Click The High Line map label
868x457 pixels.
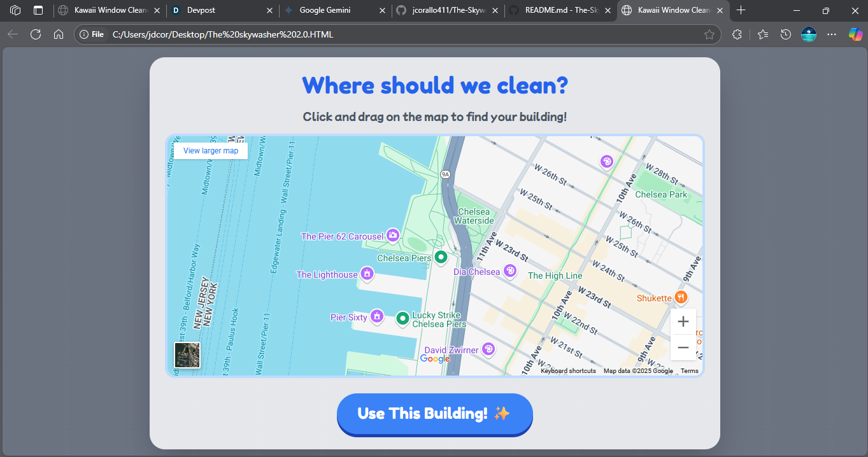pyautogui.click(x=555, y=276)
